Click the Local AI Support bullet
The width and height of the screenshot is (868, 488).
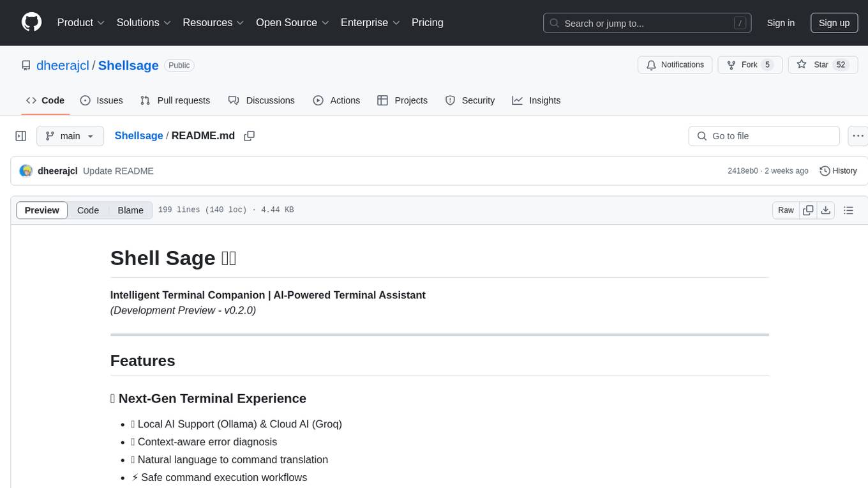click(x=237, y=424)
